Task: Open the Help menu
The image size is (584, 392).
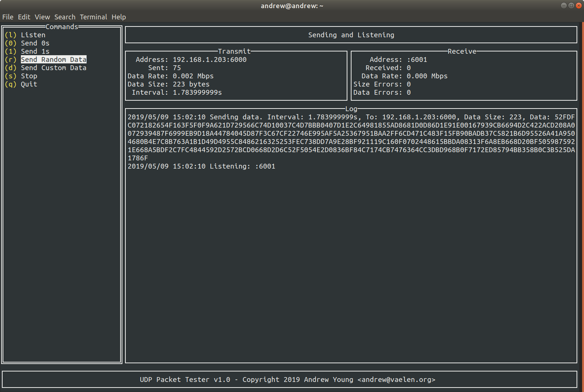Action: 119,17
